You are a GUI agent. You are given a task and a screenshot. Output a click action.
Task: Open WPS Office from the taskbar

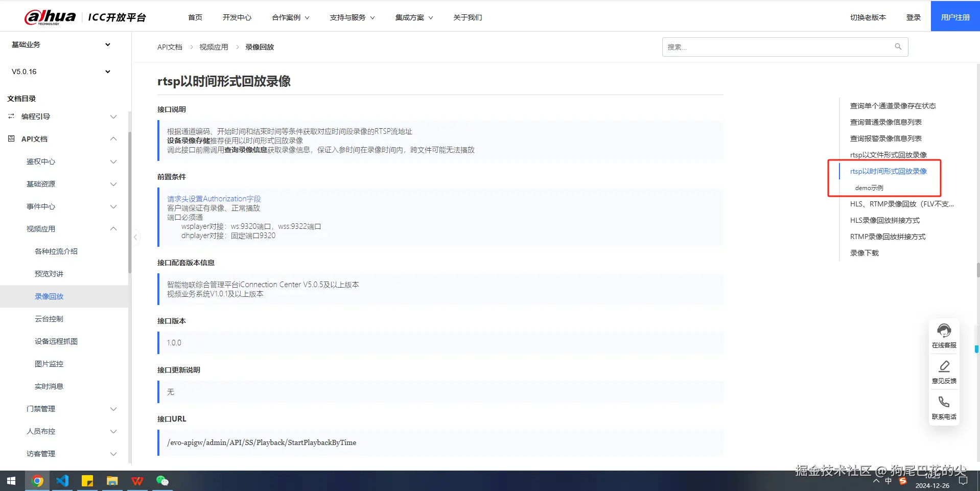pyautogui.click(x=137, y=481)
